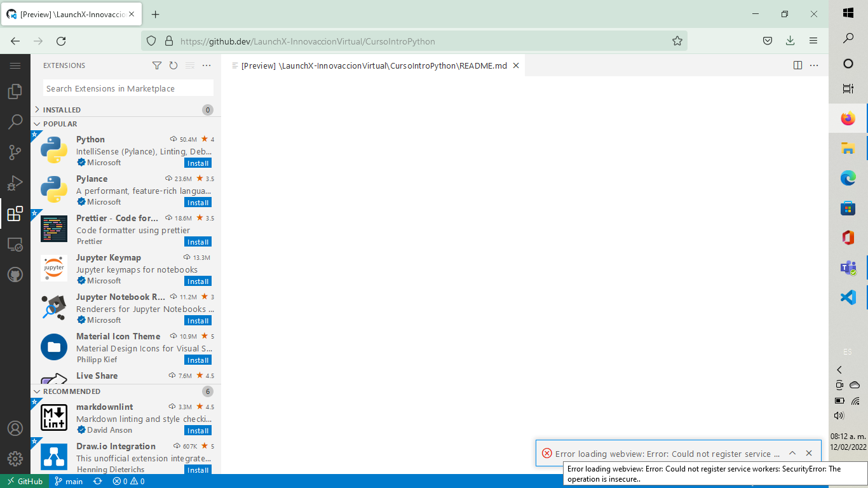
Task: Open editor more actions ellipsis menu
Action: tap(815, 65)
